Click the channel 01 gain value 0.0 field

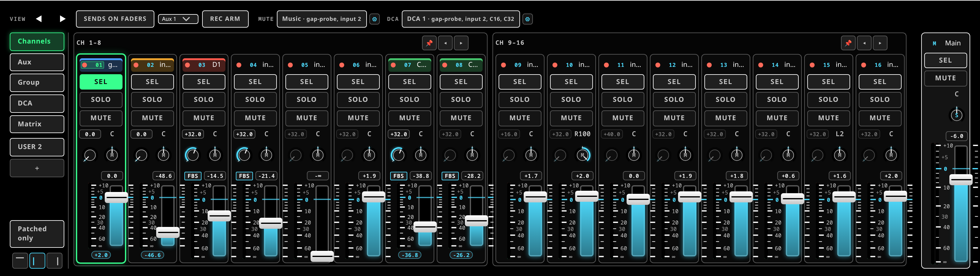(x=90, y=134)
